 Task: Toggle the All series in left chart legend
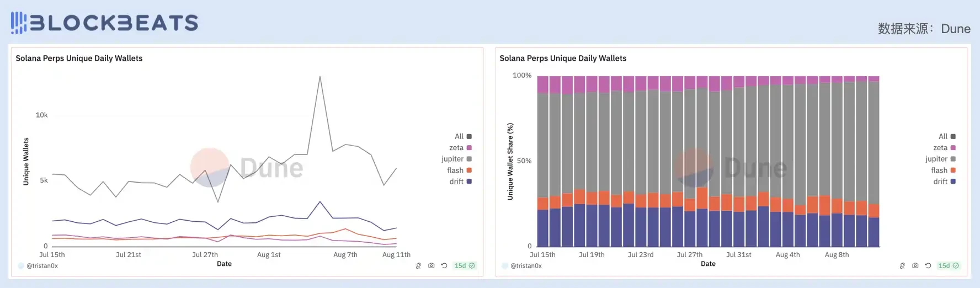[463, 136]
